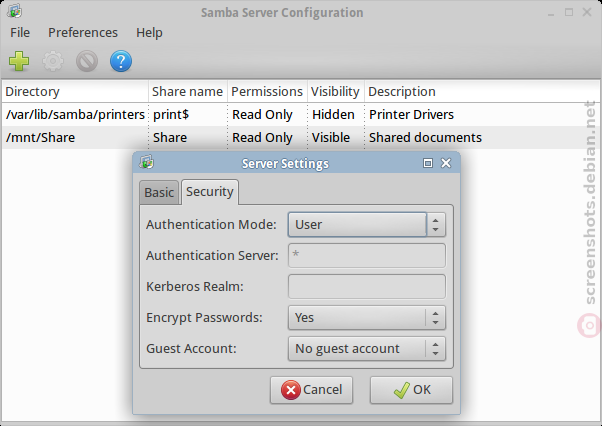Screen dimensions: 602x426
Task: Open the Help menu
Action: point(149,33)
